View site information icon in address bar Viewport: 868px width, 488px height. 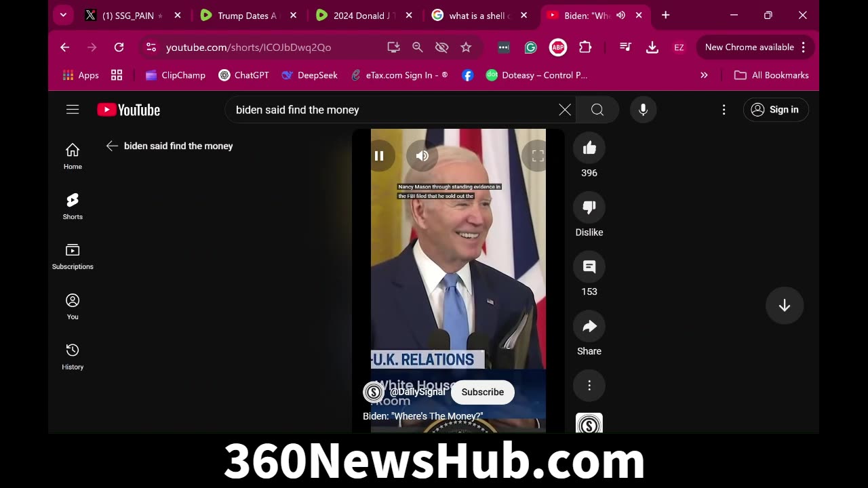[x=151, y=47]
